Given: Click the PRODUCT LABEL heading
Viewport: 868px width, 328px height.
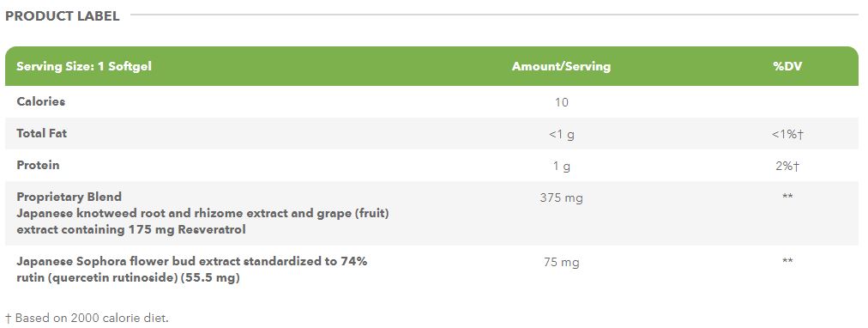Looking at the screenshot, I should click(62, 16).
